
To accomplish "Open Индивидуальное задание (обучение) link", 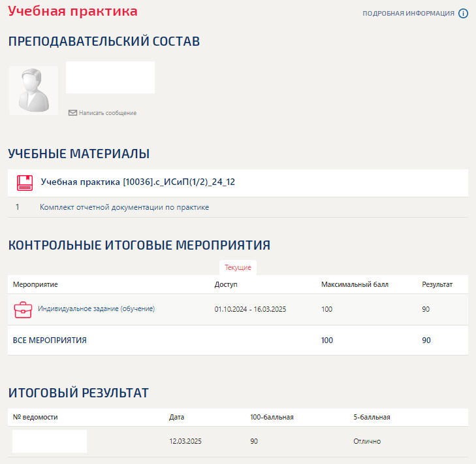I will [x=96, y=308].
